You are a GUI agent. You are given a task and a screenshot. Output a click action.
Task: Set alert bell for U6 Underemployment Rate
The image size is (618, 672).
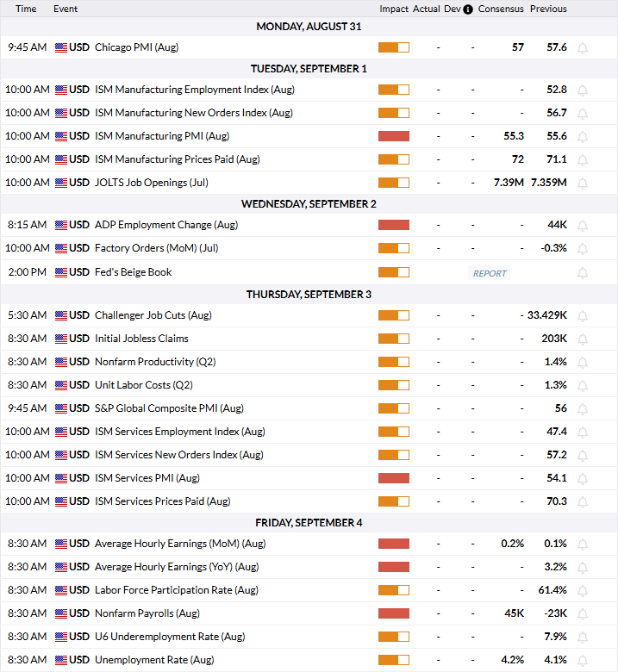point(583,638)
